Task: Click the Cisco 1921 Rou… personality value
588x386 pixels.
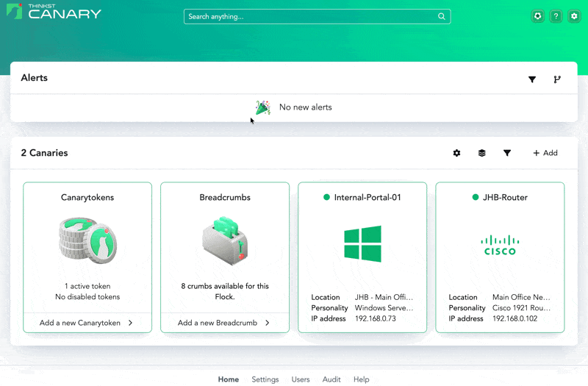Action: (521, 308)
